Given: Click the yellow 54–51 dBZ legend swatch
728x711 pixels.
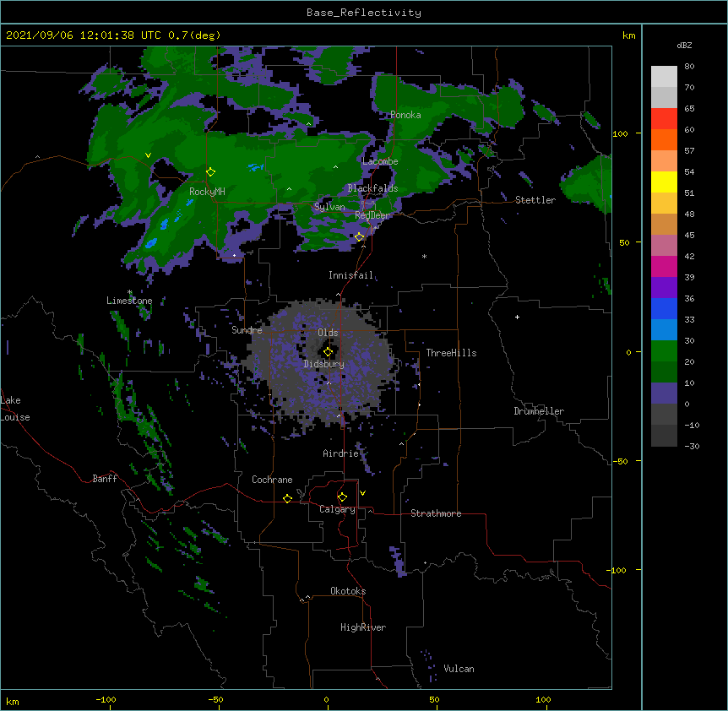Looking at the screenshot, I should tap(664, 182).
